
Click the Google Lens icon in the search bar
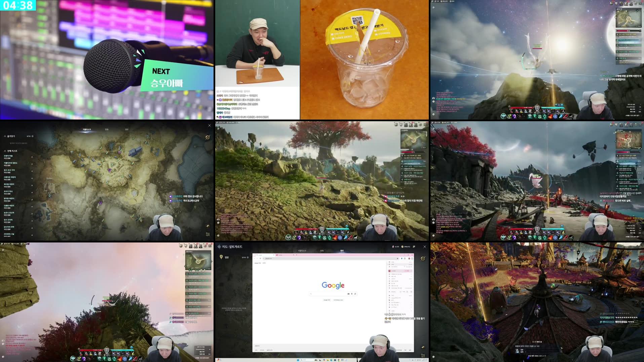(355, 294)
